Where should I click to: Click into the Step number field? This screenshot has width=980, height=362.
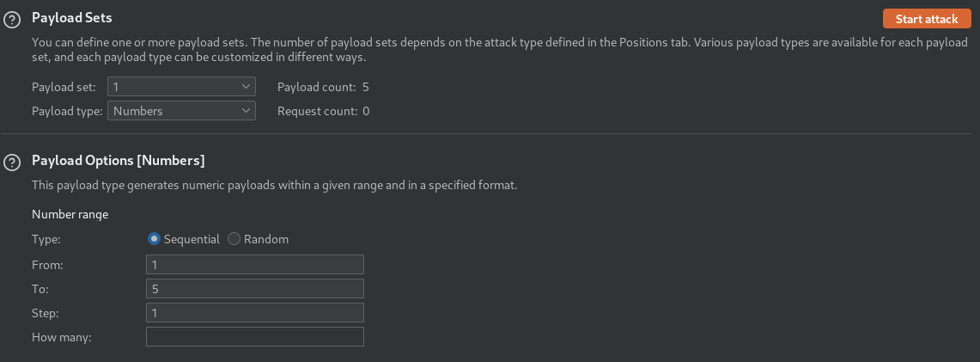[x=254, y=313]
